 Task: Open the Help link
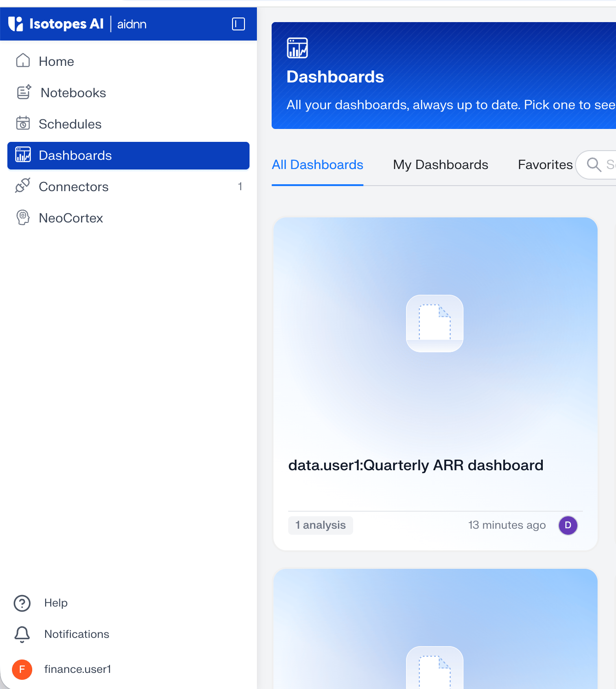56,603
